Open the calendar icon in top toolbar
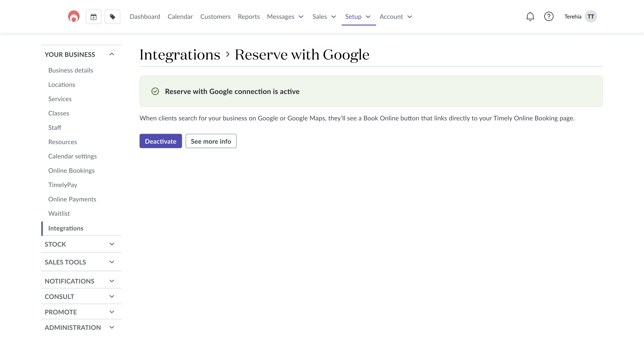Image resolution: width=644 pixels, height=341 pixels. coord(93,16)
